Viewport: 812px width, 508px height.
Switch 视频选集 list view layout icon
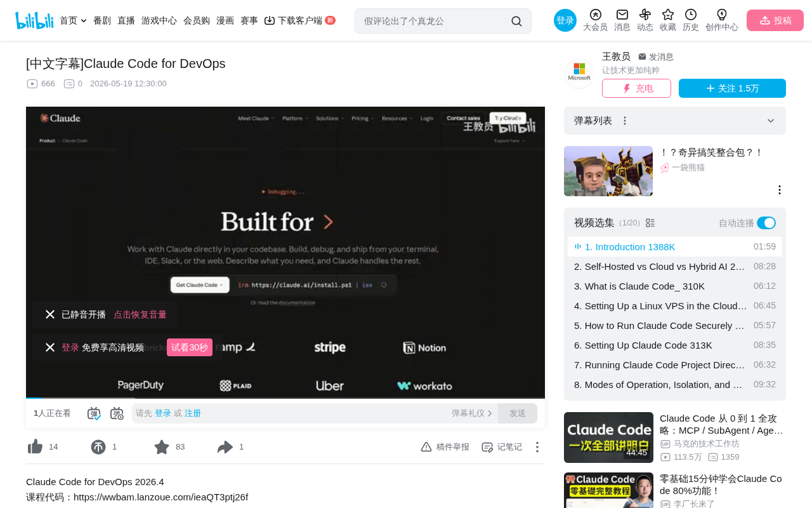pos(650,223)
